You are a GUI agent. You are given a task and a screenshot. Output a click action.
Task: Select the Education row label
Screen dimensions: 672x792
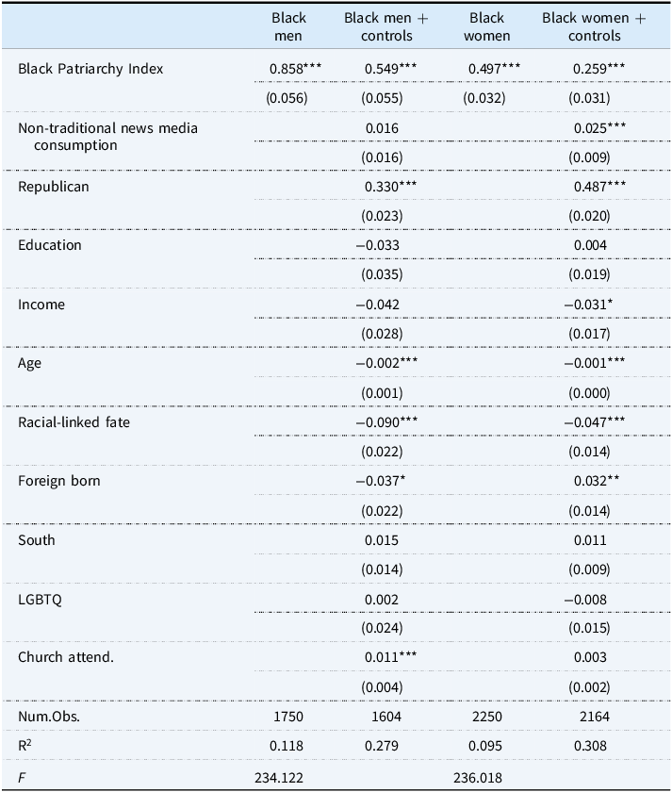(x=49, y=245)
